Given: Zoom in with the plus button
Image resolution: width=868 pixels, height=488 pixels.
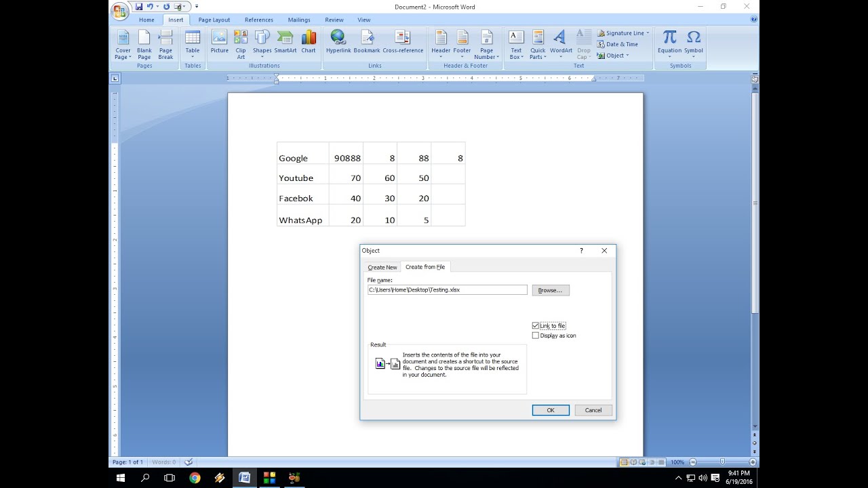Looking at the screenshot, I should point(753,462).
